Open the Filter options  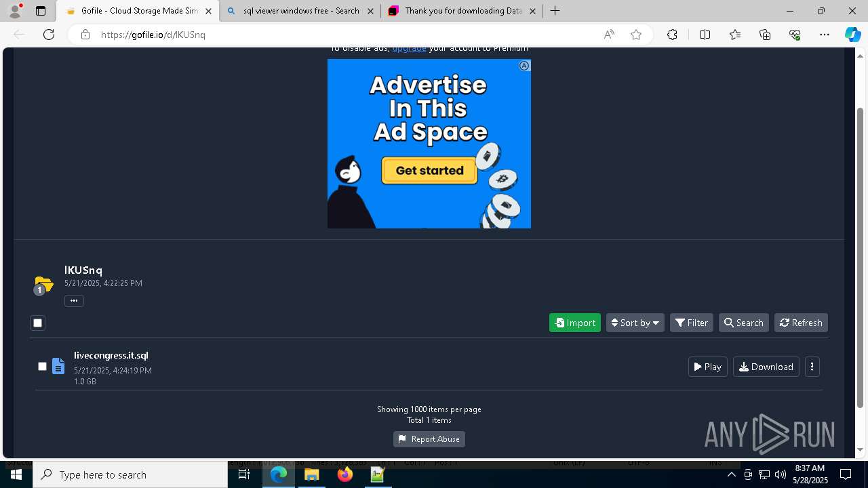(x=692, y=323)
